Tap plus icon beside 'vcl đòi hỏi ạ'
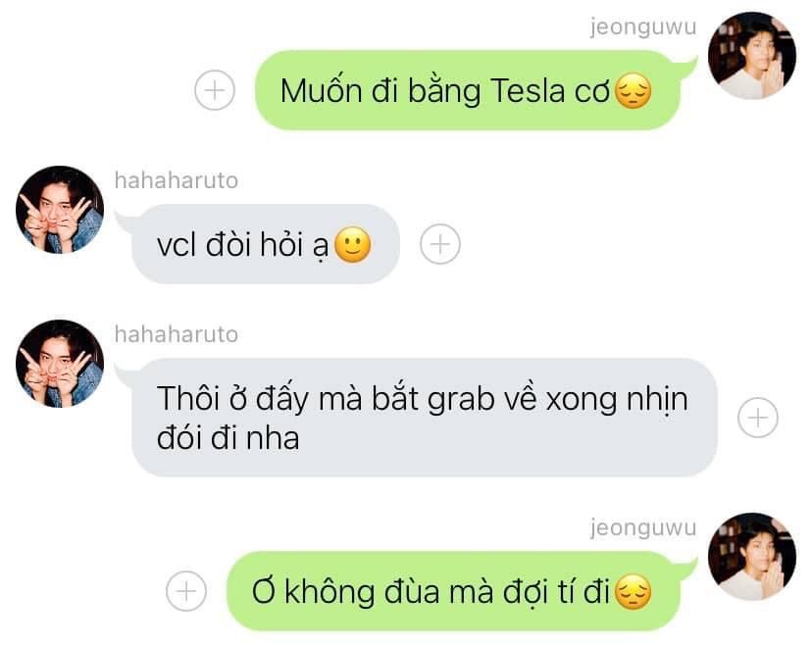812x647 pixels. tap(440, 244)
